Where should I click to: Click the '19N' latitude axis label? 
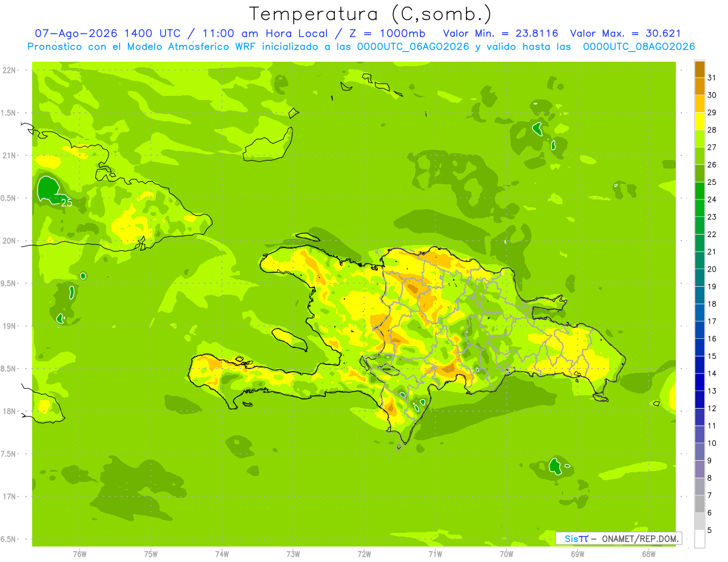click(10, 326)
